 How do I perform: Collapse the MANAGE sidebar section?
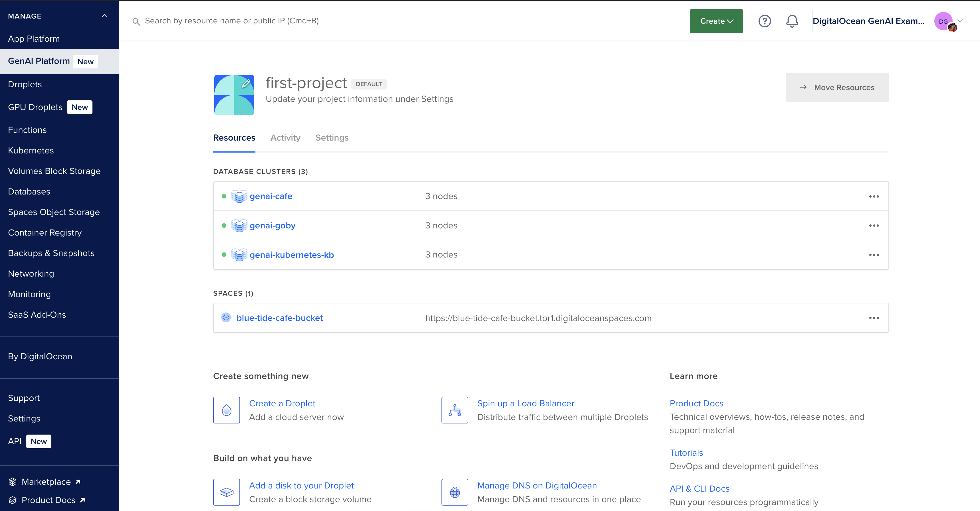tap(104, 16)
